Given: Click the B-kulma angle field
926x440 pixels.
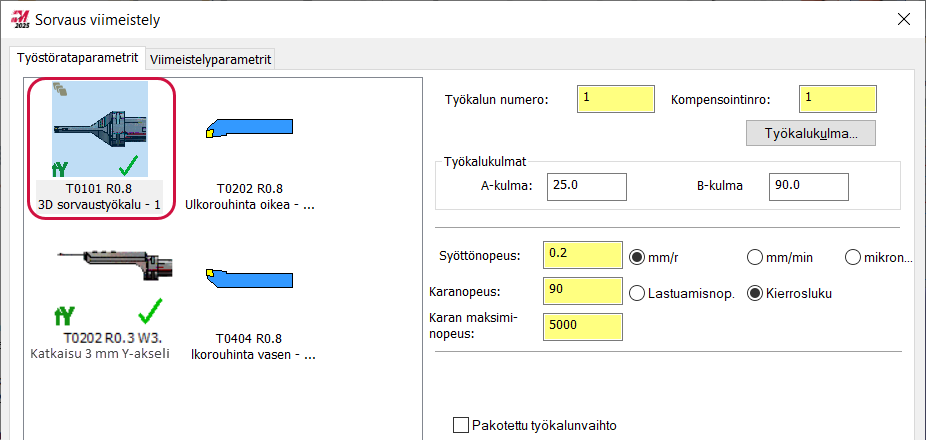Looking at the screenshot, I should (x=809, y=187).
